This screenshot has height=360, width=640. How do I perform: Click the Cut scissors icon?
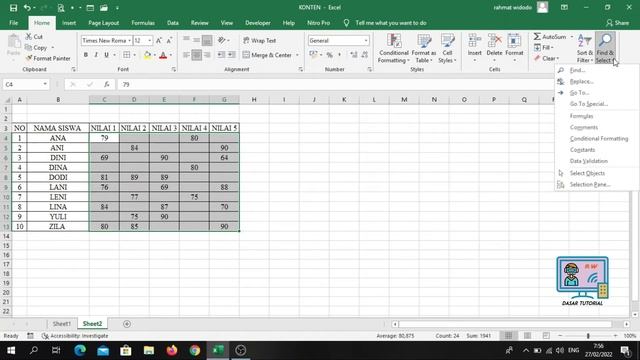29,37
